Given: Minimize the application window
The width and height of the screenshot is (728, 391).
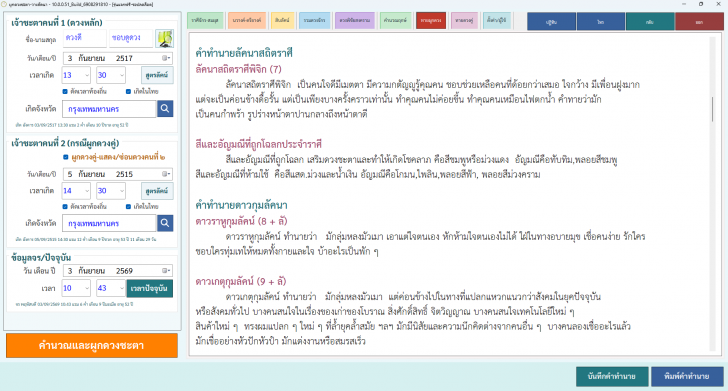Looking at the screenshot, I should pyautogui.click(x=683, y=4).
